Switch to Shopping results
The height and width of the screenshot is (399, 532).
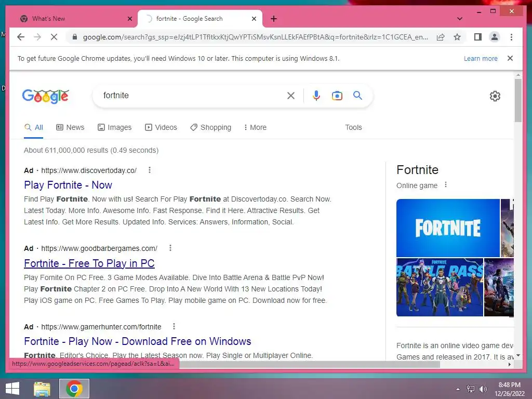[x=211, y=127]
